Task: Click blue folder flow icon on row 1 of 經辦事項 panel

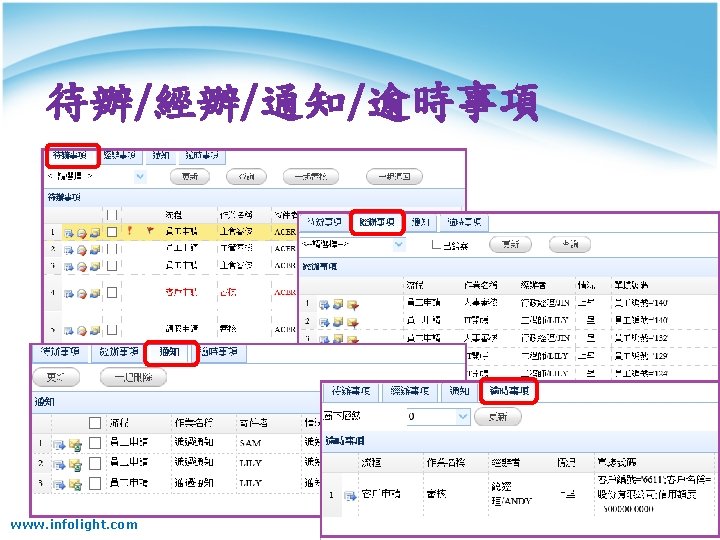Action: [338, 304]
